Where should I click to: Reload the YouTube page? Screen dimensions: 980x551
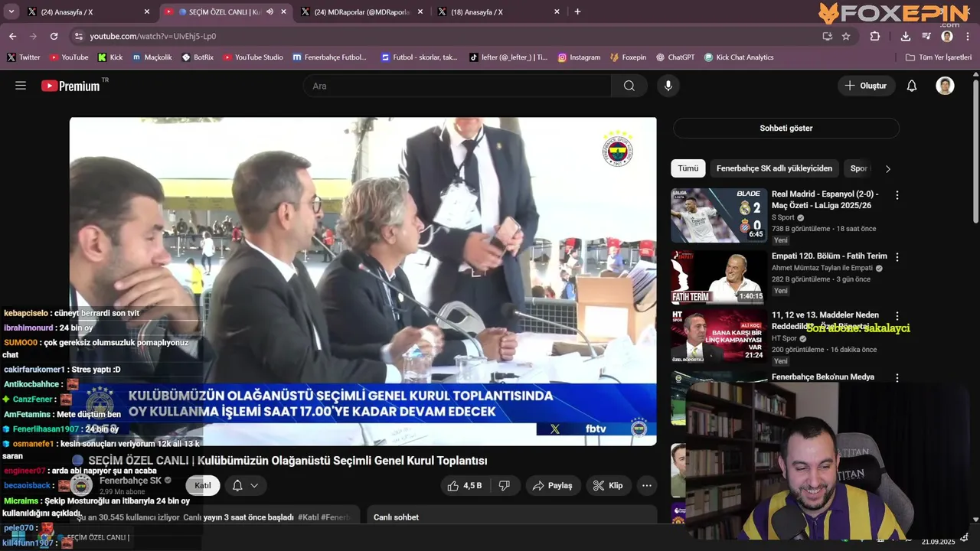pyautogui.click(x=54, y=36)
